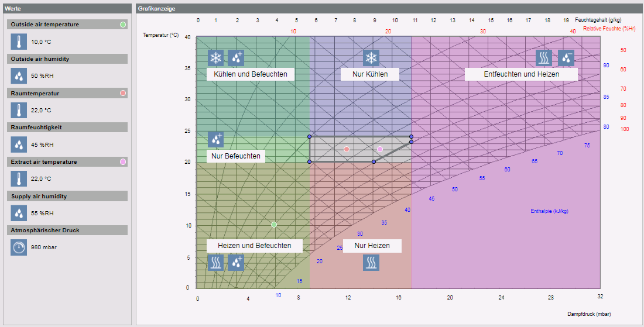Click the Nur Befeuchten zone label
Viewport: 644px width, 327px height.
point(236,156)
